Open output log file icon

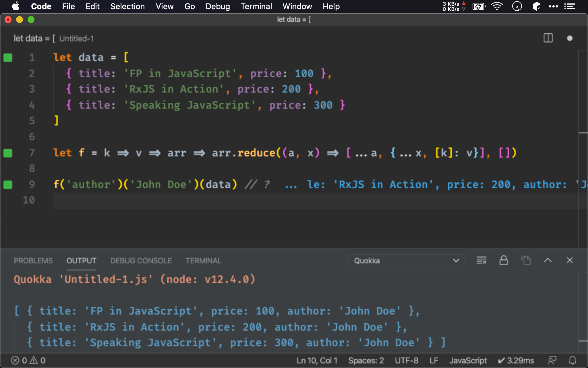pos(526,260)
